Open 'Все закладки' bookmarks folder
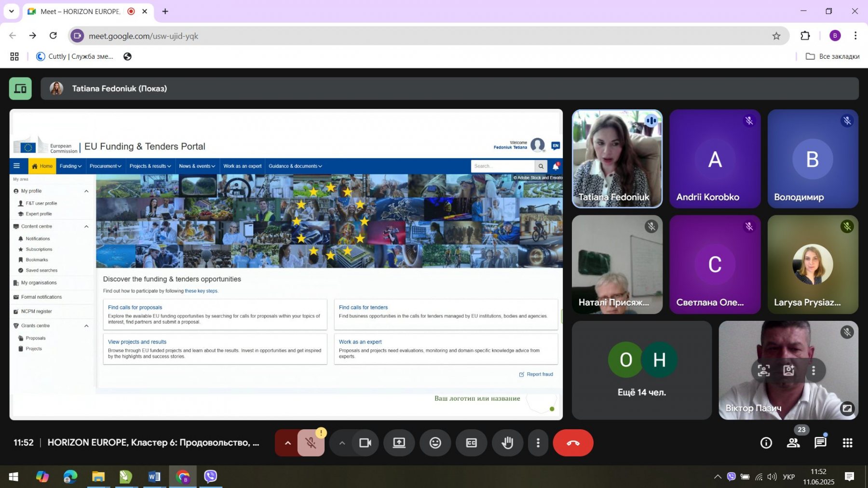 coord(833,56)
